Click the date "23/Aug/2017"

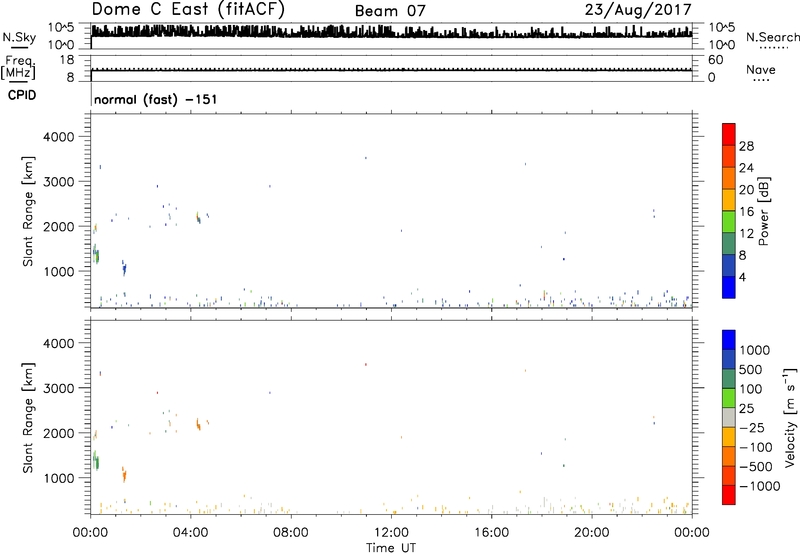click(x=638, y=10)
